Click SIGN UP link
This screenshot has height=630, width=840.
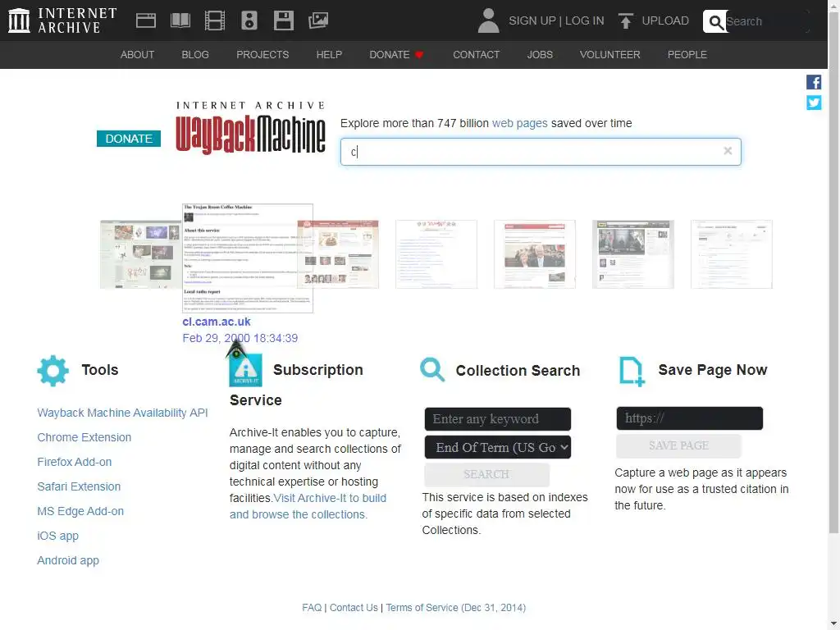point(532,21)
